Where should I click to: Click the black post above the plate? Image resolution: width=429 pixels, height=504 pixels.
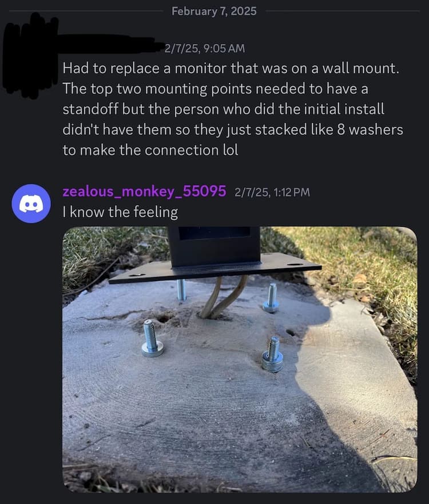coord(214,246)
